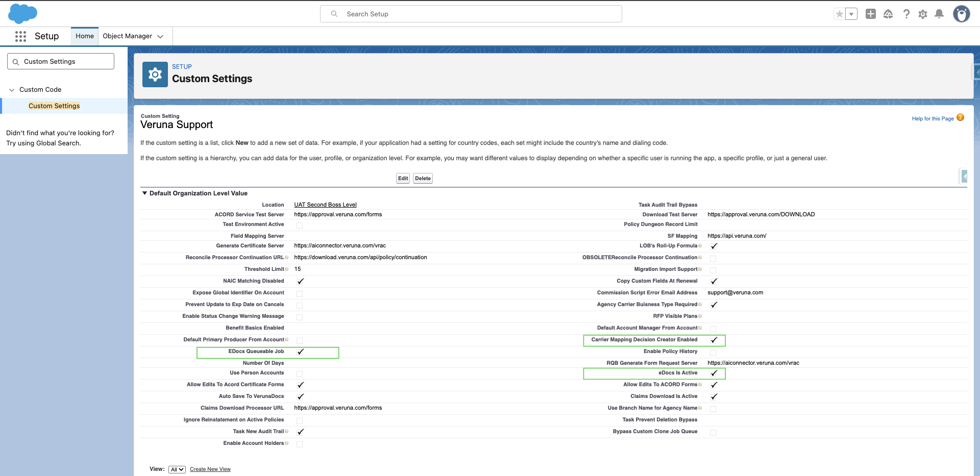Switch to the Object Manager tab
The width and height of the screenshot is (980, 476).
(128, 36)
